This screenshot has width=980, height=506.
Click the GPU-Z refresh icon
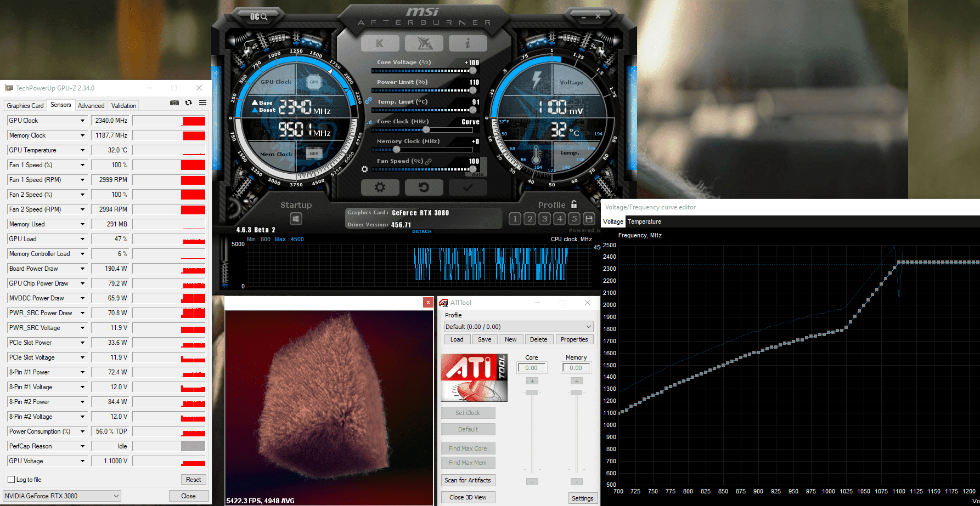coord(189,103)
